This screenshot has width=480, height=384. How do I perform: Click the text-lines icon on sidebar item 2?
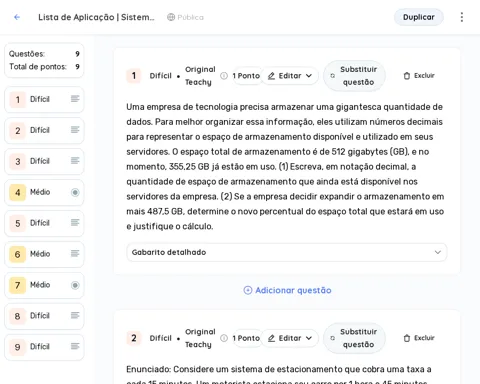pos(75,130)
